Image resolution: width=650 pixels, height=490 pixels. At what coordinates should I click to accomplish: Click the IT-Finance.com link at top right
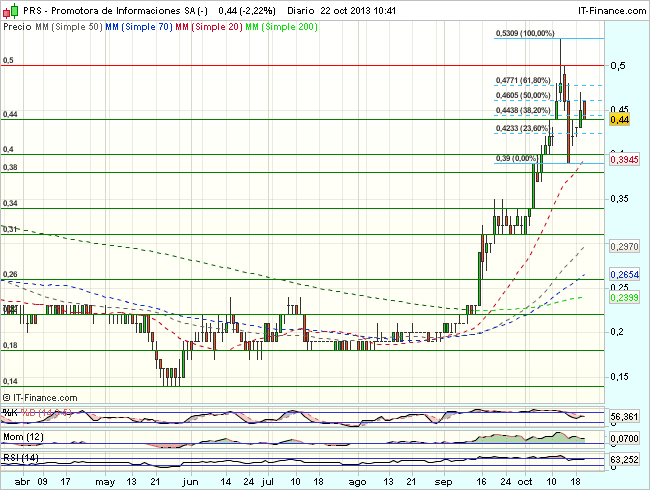coord(606,10)
